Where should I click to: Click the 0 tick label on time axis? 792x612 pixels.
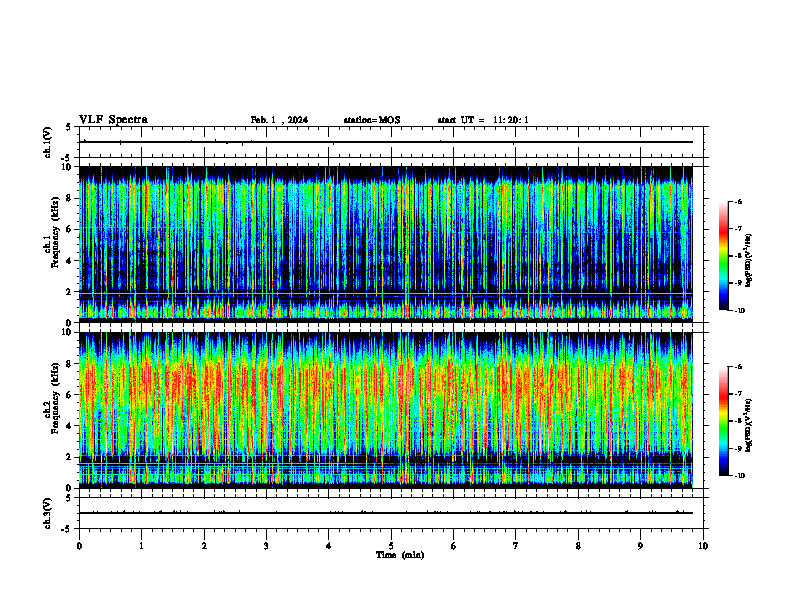[79, 546]
